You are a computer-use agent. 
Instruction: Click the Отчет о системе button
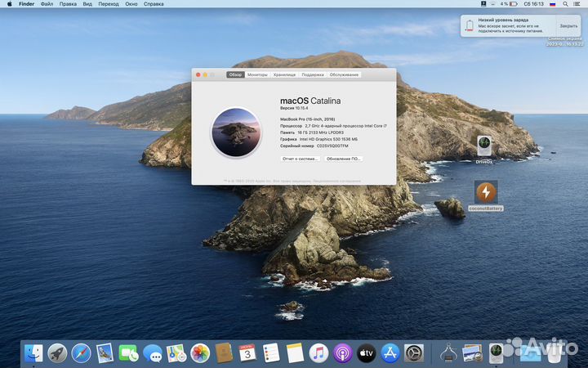coord(301,159)
